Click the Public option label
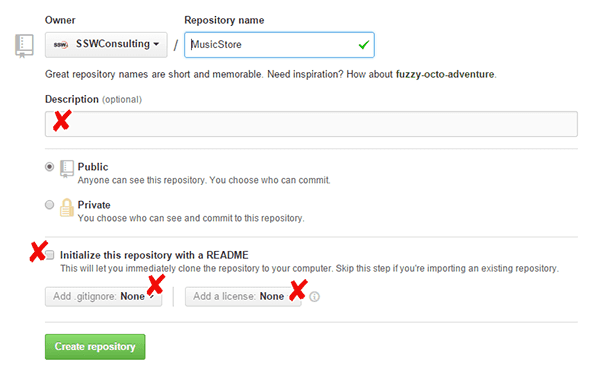The image size is (600, 372). (93, 167)
